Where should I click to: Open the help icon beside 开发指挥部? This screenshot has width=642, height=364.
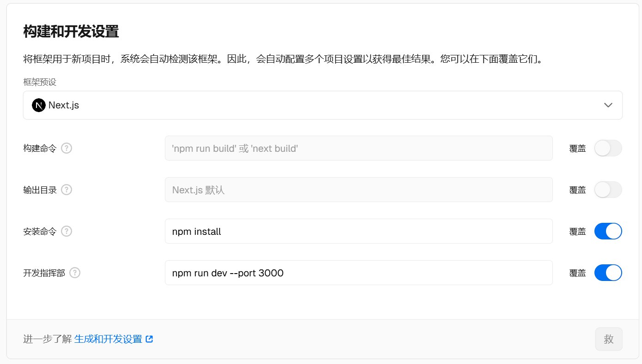coord(75,273)
